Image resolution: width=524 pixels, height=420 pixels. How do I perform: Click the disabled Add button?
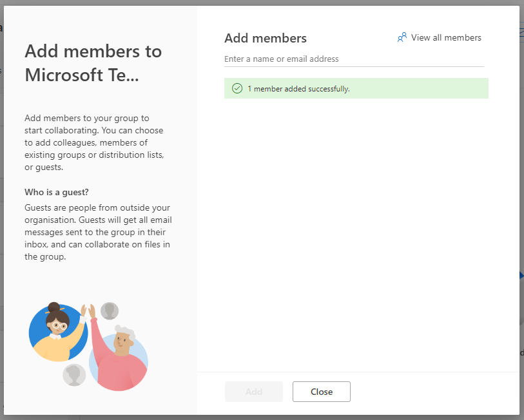pyautogui.click(x=254, y=392)
